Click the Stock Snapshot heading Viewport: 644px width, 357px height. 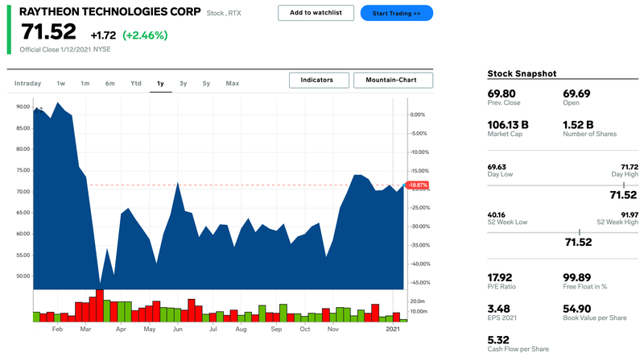pyautogui.click(x=522, y=73)
